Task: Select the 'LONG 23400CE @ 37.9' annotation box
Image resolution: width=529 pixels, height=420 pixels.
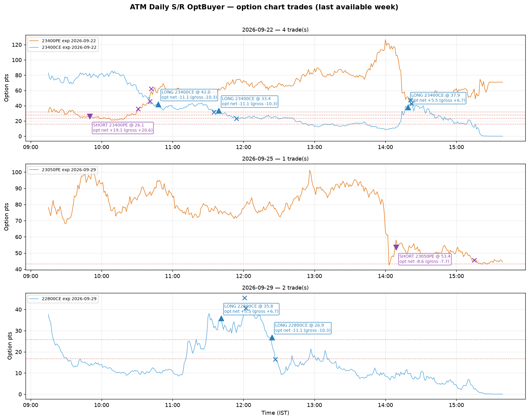Action: tap(438, 98)
